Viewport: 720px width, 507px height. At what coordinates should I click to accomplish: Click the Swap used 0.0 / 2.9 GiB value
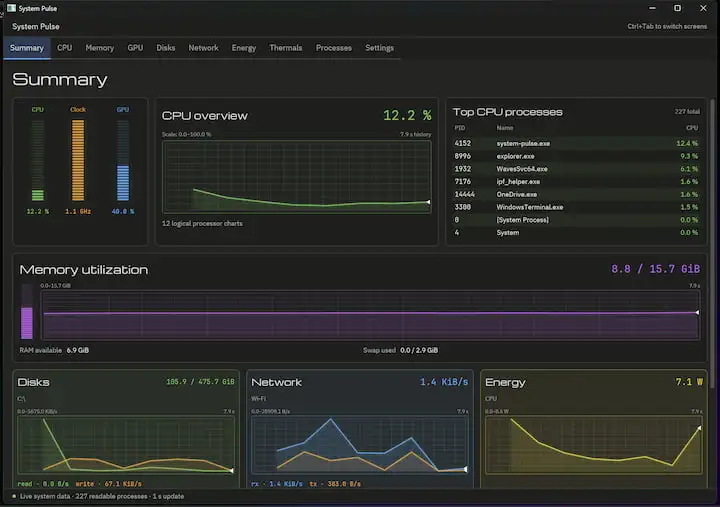pyautogui.click(x=419, y=350)
